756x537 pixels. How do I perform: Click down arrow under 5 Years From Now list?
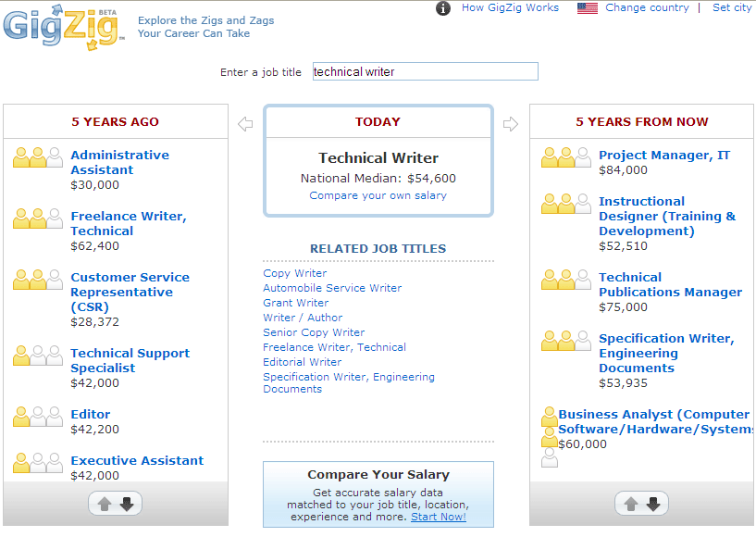[x=653, y=505]
